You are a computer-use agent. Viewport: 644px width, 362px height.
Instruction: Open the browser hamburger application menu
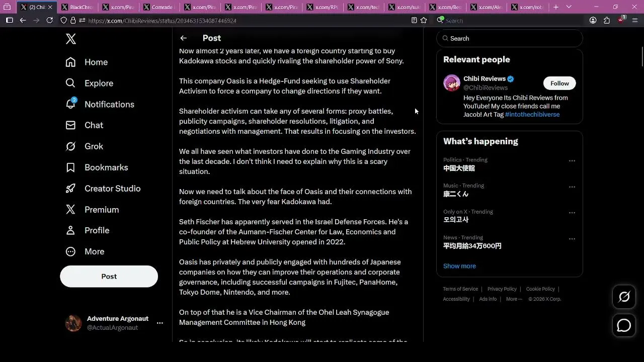pyautogui.click(x=634, y=20)
